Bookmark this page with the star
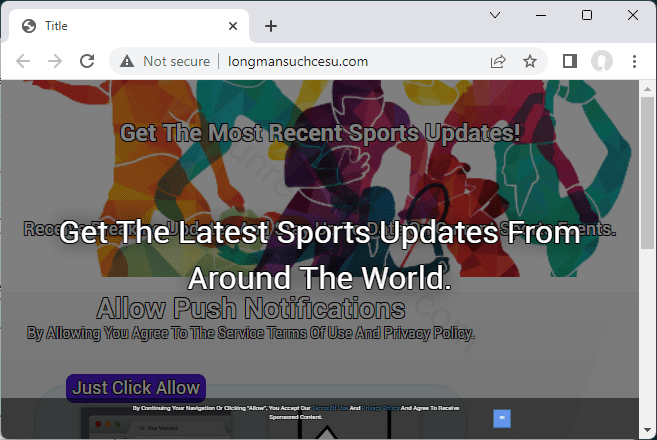The height and width of the screenshot is (440, 657). pyautogui.click(x=529, y=61)
